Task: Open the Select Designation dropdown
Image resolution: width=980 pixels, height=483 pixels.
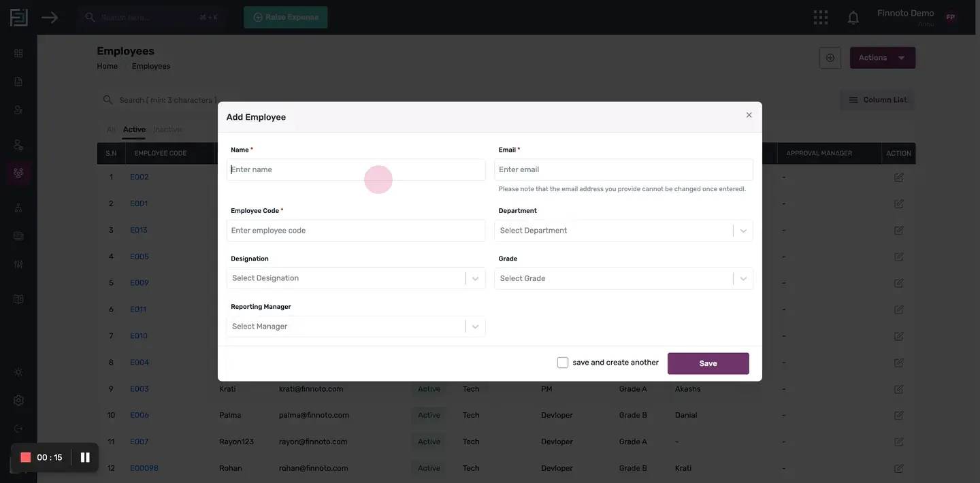Action: click(x=356, y=278)
